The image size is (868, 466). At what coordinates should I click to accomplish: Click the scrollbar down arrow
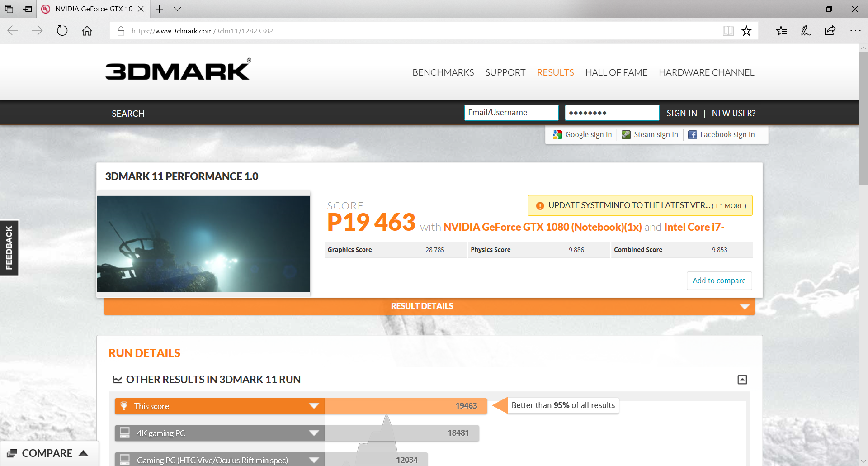[863, 461]
